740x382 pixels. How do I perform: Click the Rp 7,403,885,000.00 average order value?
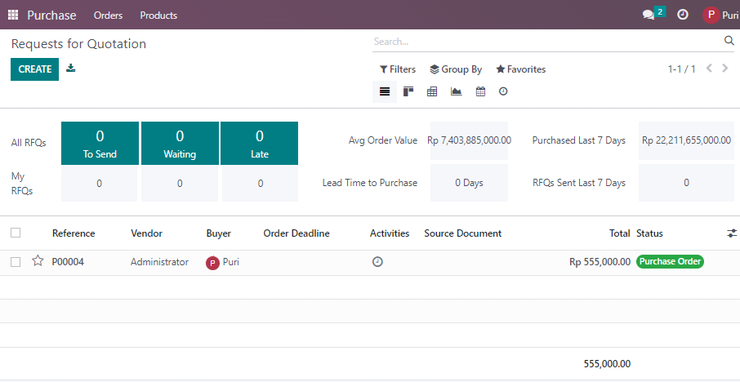click(x=469, y=141)
